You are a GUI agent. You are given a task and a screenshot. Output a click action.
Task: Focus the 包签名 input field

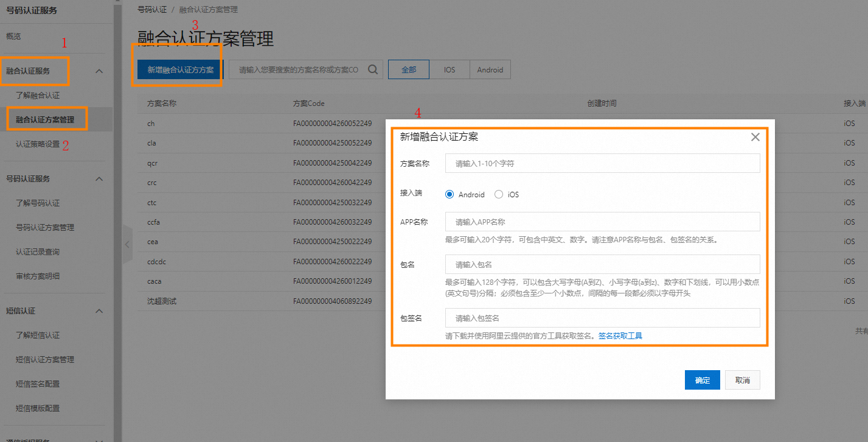[x=603, y=318]
